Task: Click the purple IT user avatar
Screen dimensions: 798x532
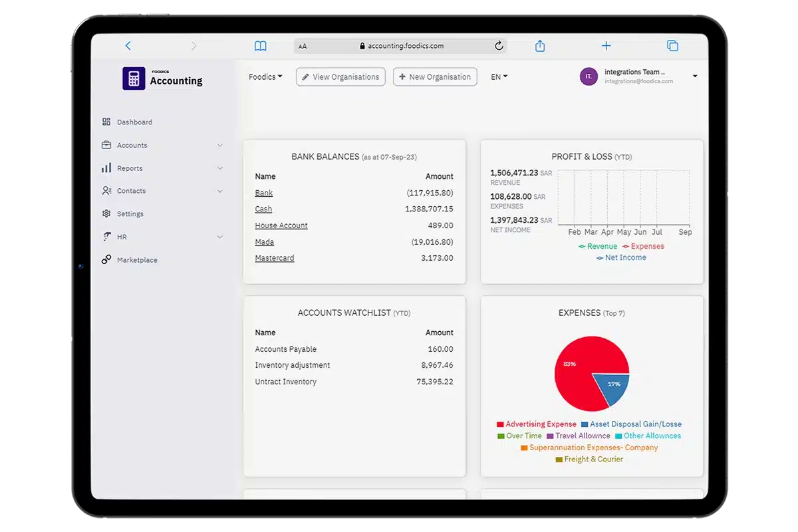Action: click(x=589, y=76)
